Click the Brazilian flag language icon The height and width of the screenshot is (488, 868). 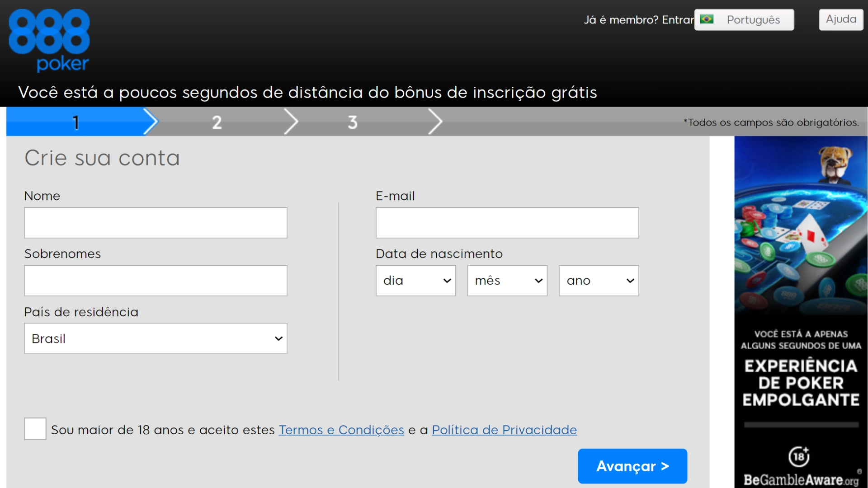[x=708, y=19]
